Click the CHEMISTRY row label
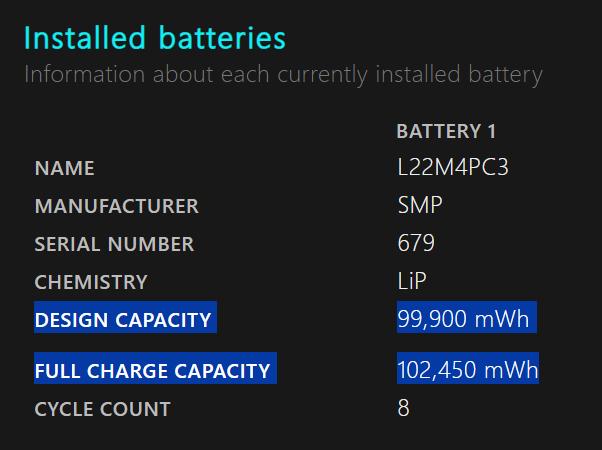The image size is (602, 450). [91, 283]
